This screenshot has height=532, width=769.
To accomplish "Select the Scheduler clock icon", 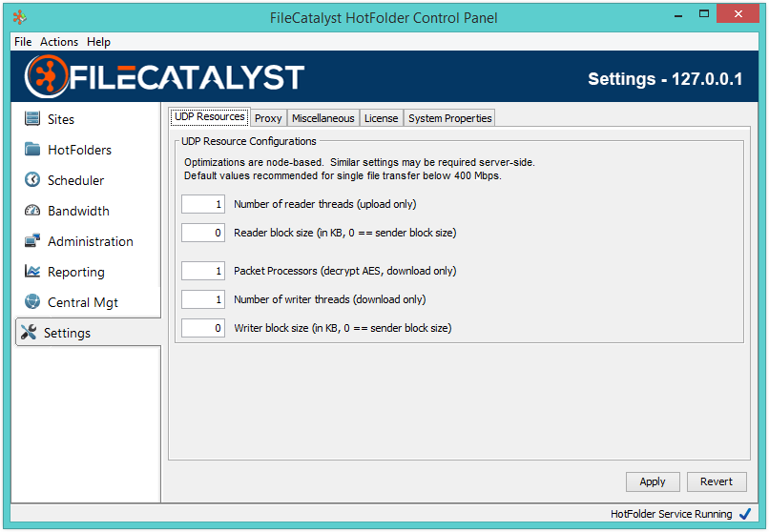I will pos(32,180).
